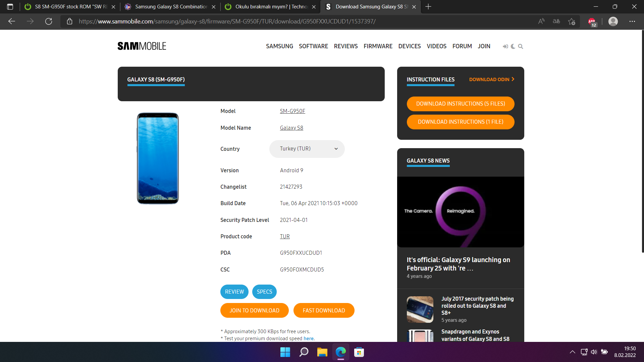Open the translate icon in address bar
This screenshot has width=644, height=362.
pyautogui.click(x=556, y=21)
